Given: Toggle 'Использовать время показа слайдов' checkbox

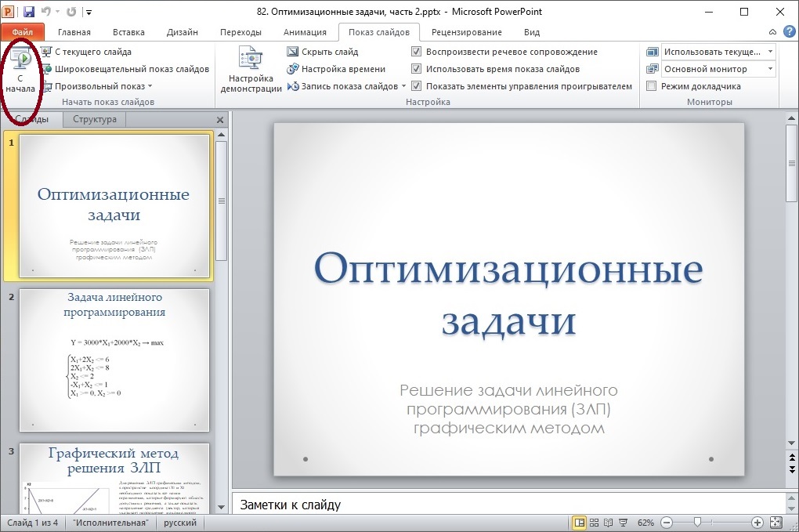Looking at the screenshot, I should [x=417, y=69].
